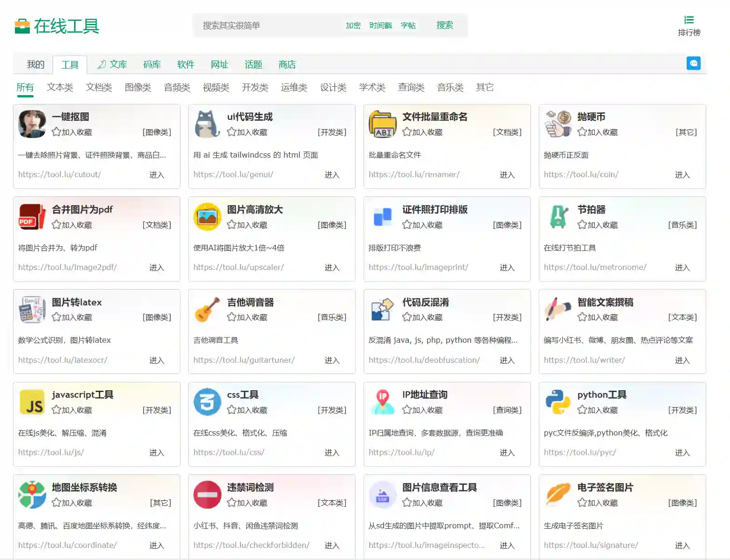Toggle 加入收藏 star for 抛硬币
This screenshot has height=560, width=730.
(582, 132)
